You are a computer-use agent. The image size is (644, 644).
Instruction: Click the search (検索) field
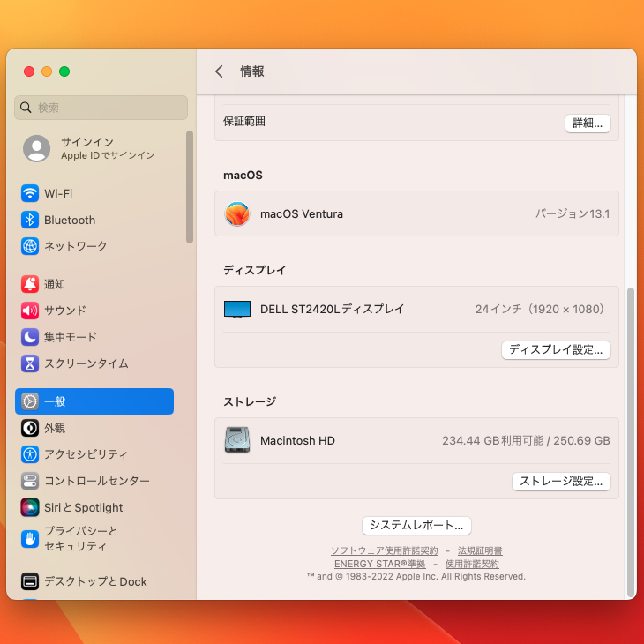click(x=101, y=108)
